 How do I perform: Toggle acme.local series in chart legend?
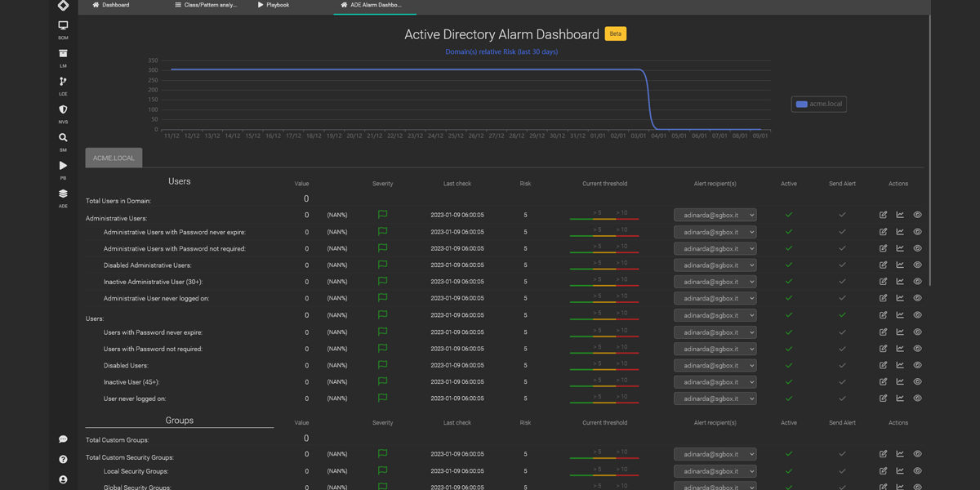click(818, 104)
